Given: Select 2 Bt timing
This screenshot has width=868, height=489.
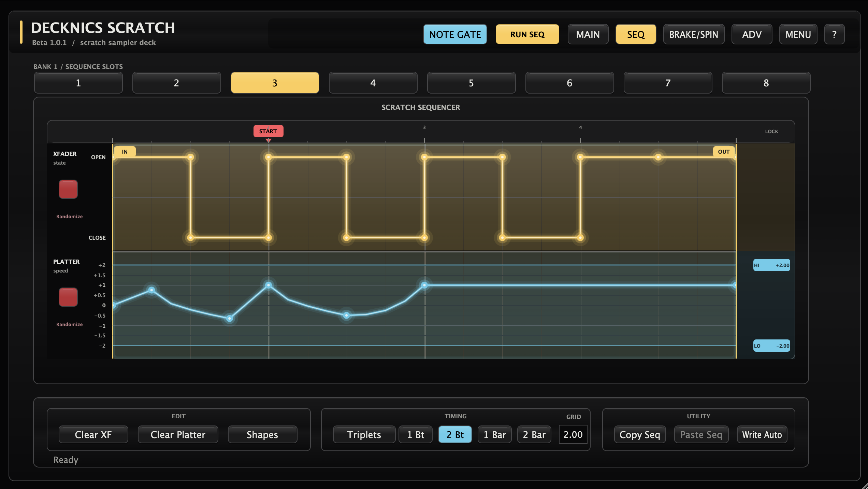Looking at the screenshot, I should click(455, 435).
